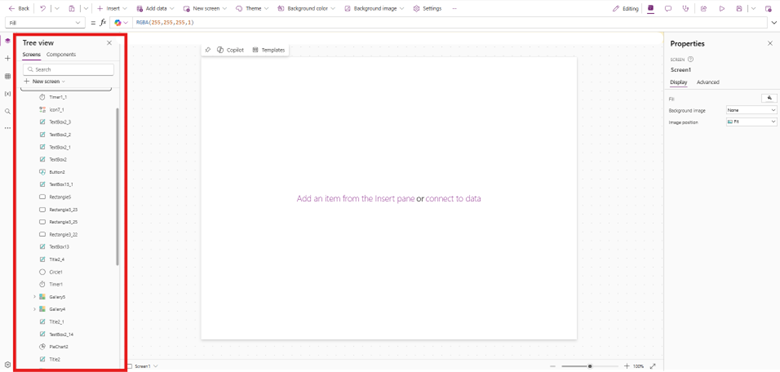This screenshot has height=372, width=780.
Task: Click the Paste clipboard icon in toolbar
Action: pos(72,8)
